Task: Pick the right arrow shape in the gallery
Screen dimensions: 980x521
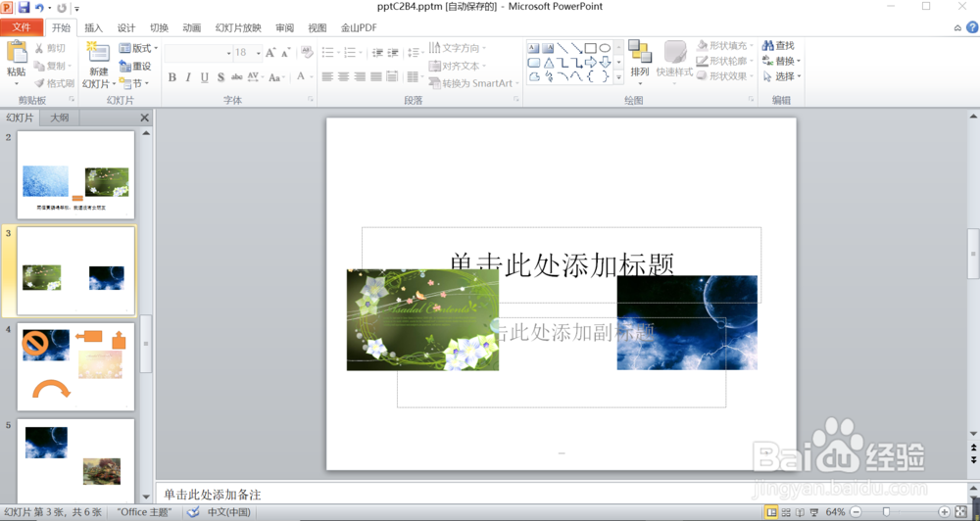Action: (591, 63)
